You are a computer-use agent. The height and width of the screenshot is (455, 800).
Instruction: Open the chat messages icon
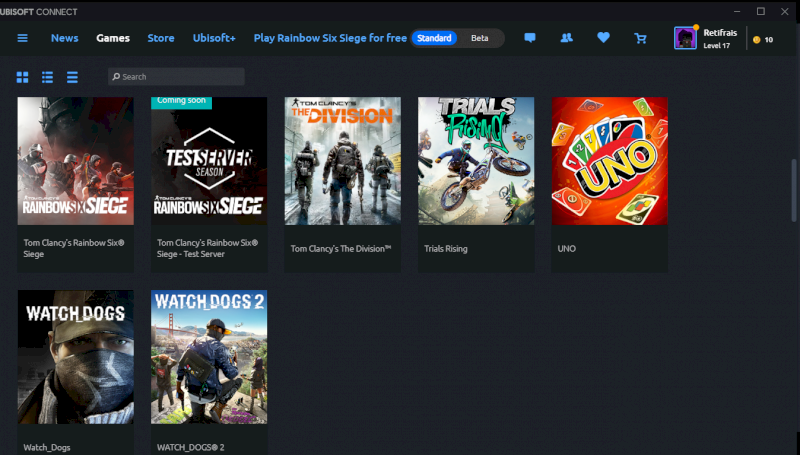(530, 38)
